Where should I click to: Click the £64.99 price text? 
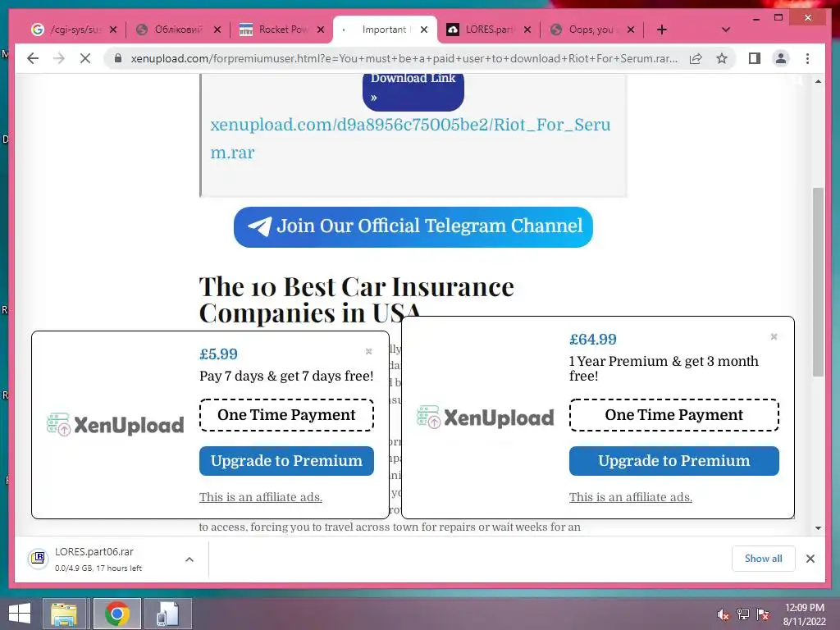point(593,339)
